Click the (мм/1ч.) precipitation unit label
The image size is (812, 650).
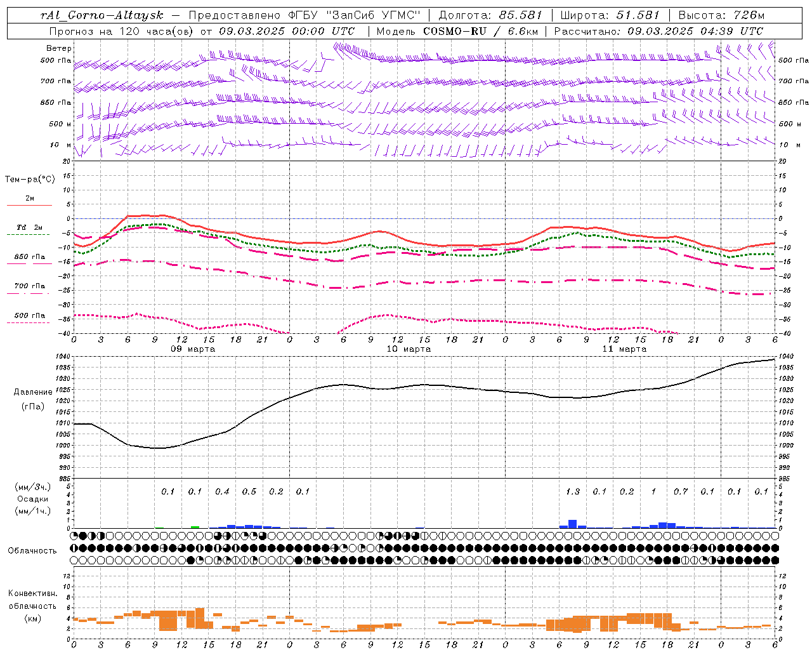[32, 511]
